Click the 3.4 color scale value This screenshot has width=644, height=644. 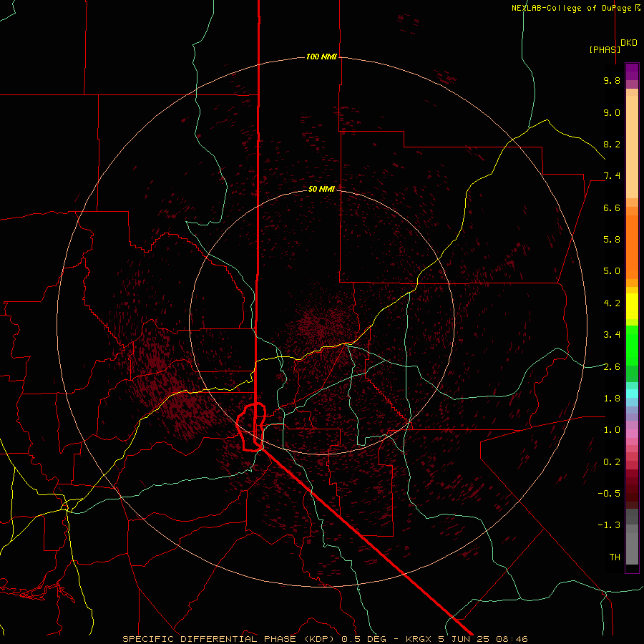click(x=612, y=335)
